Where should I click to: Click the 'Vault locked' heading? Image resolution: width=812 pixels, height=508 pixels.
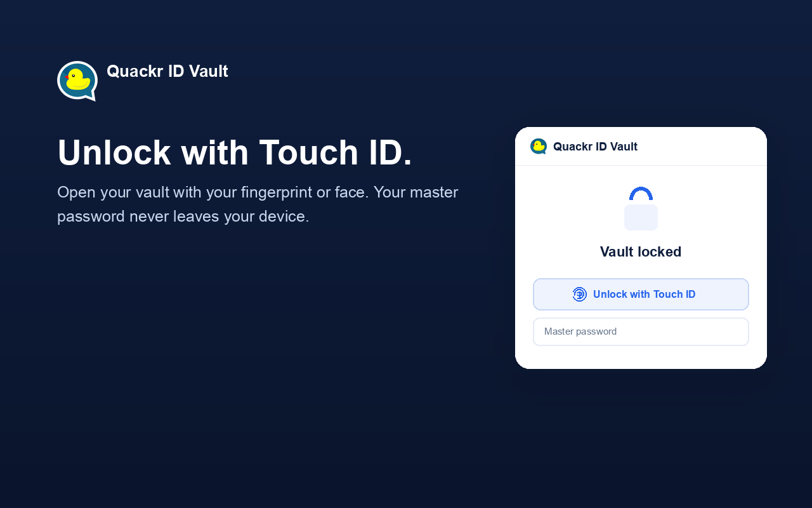coord(641,251)
